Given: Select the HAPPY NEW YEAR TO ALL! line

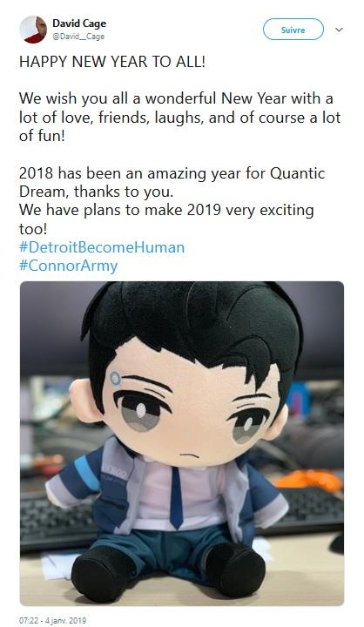Looking at the screenshot, I should pos(112,62).
